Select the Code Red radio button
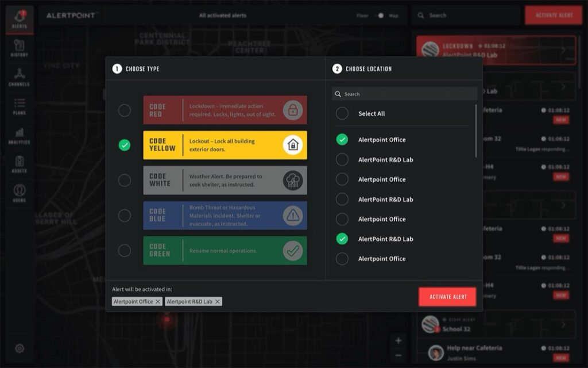Screen dimensions: 588x368 pos(125,110)
